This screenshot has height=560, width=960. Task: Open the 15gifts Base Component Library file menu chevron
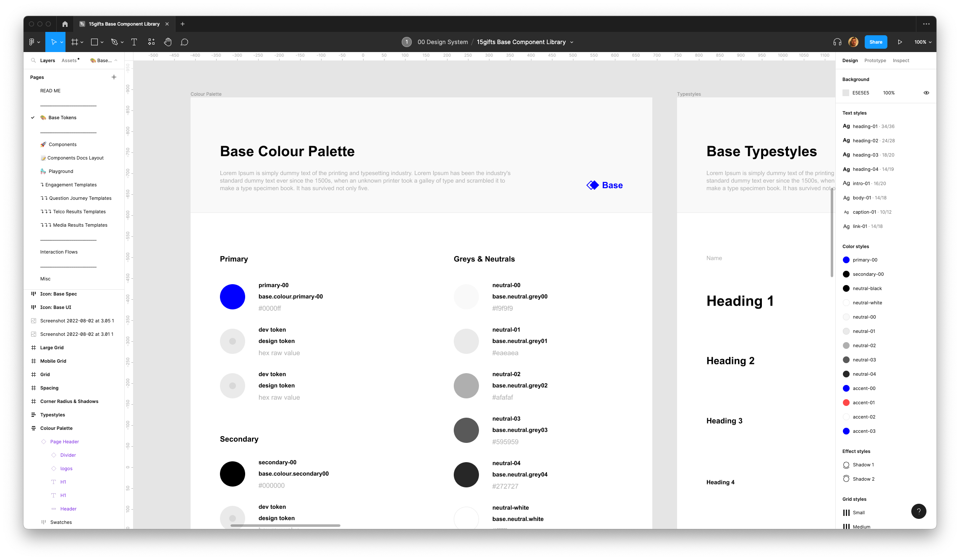(572, 42)
